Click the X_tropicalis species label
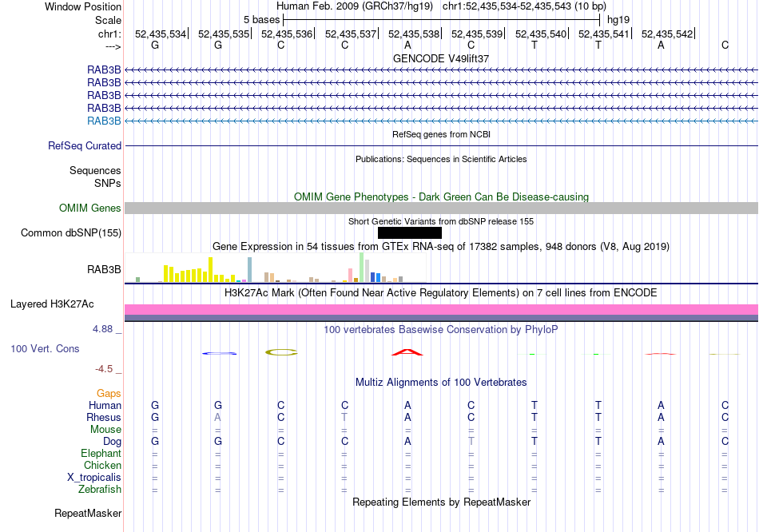Image resolution: width=759 pixels, height=532 pixels. coord(94,478)
